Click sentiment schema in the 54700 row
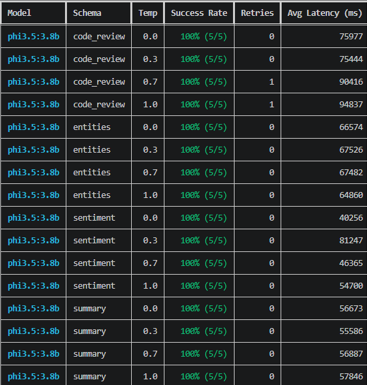Screen dimensions: 367x385 pos(94,286)
